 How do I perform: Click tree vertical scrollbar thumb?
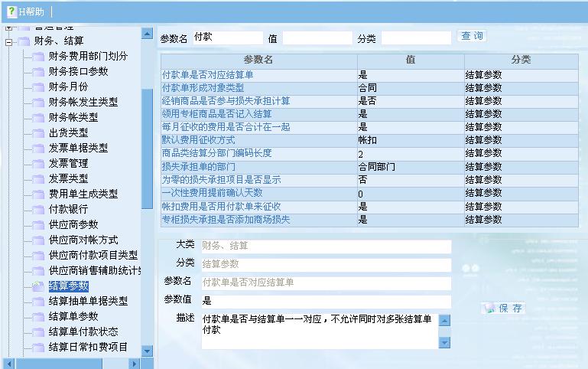click(x=147, y=149)
